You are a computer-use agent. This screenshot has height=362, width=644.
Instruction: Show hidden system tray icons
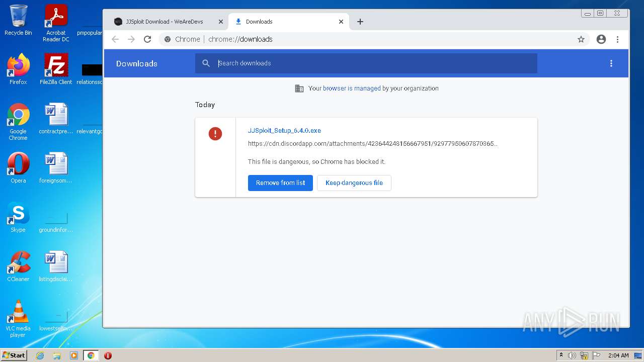pyautogui.click(x=561, y=355)
